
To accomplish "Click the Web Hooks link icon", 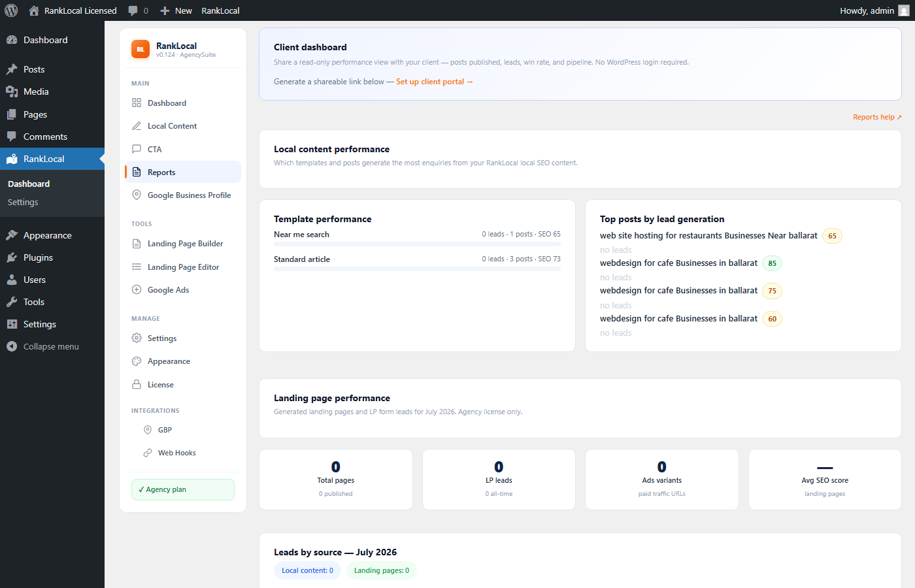I will click(x=148, y=453).
